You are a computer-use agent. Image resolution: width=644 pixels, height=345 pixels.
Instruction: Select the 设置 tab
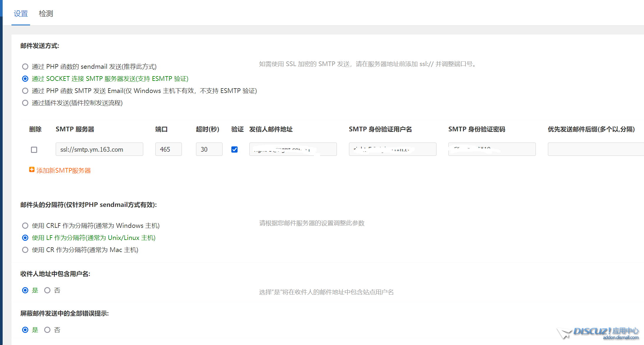(20, 13)
